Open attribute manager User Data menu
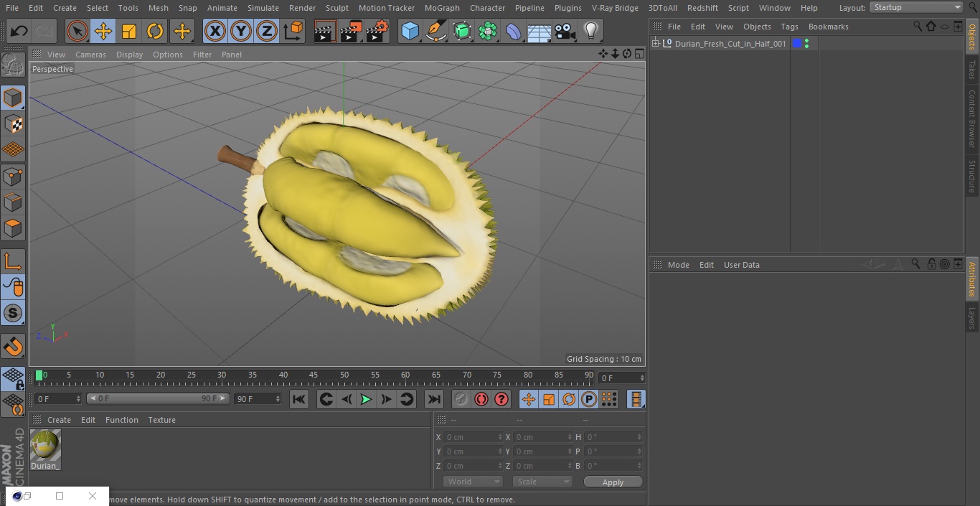 [x=741, y=265]
